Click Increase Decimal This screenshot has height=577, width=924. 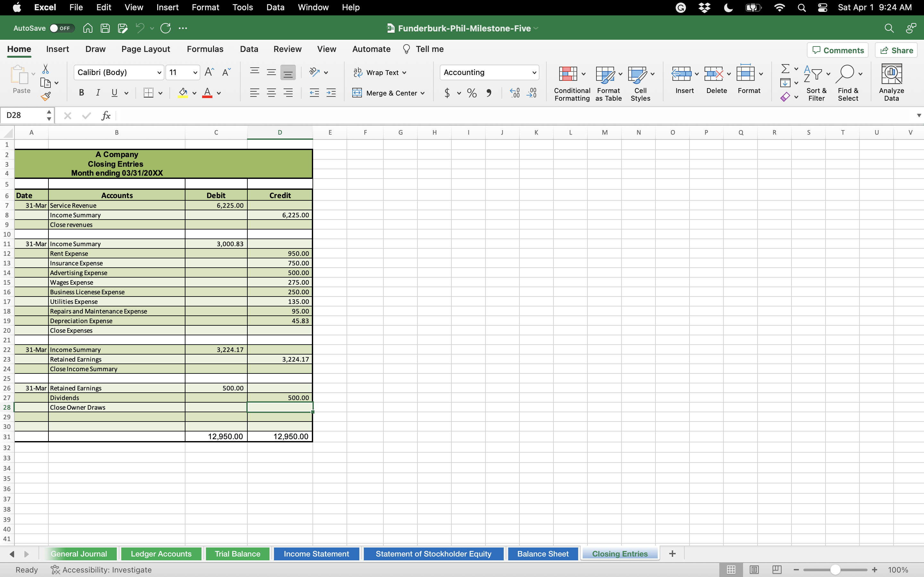click(514, 93)
